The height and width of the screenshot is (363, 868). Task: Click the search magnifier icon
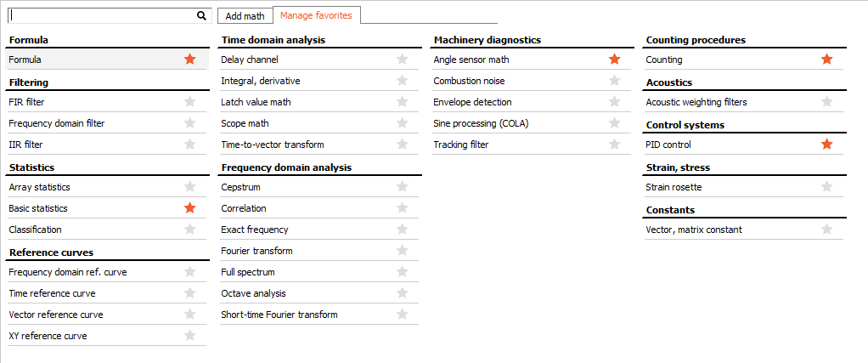tap(201, 16)
